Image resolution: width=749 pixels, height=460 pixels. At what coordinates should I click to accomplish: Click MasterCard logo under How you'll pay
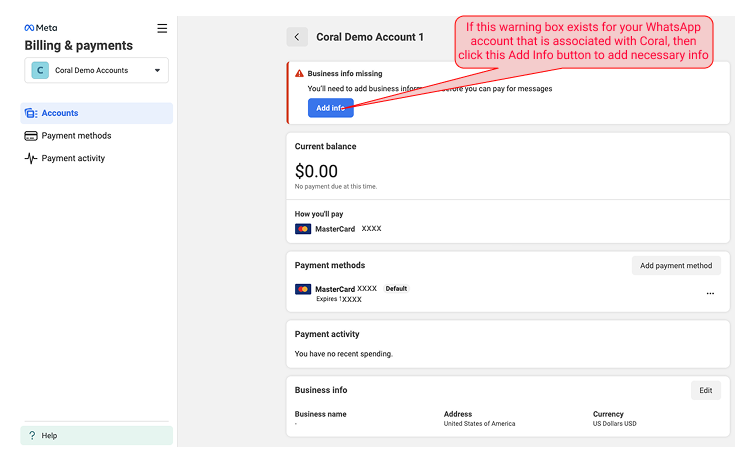(303, 229)
